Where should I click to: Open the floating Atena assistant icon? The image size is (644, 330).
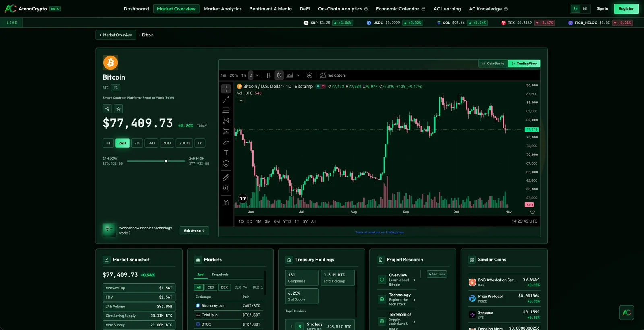point(627,312)
